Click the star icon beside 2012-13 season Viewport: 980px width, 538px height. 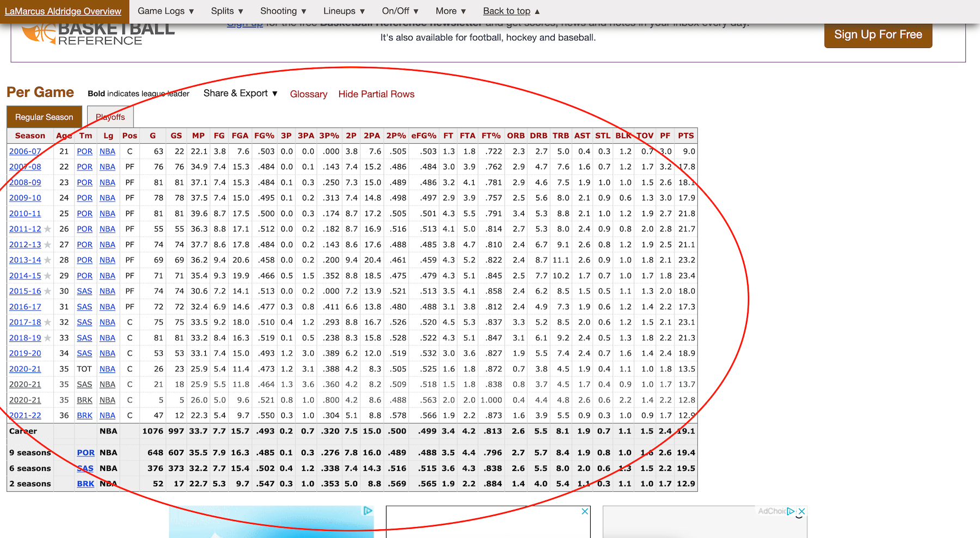point(48,245)
